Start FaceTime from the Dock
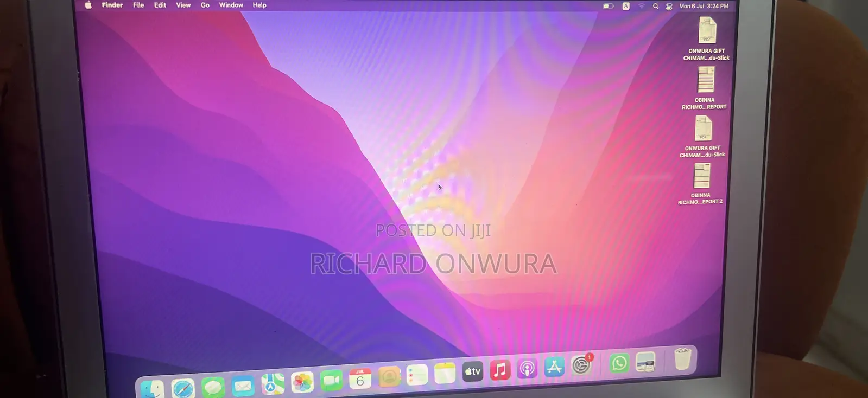 pos(331,381)
